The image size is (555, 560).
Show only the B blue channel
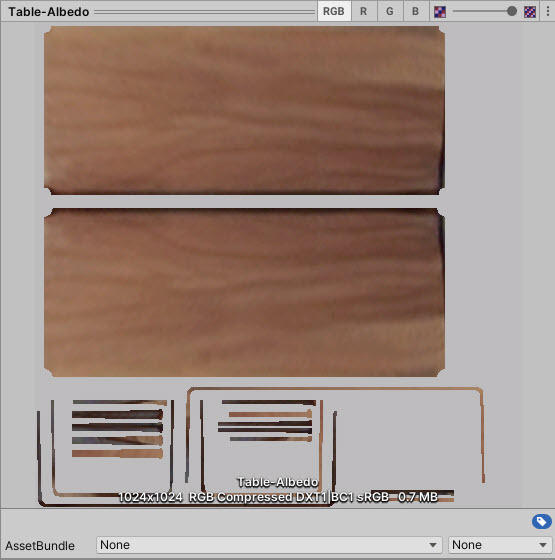tap(415, 11)
